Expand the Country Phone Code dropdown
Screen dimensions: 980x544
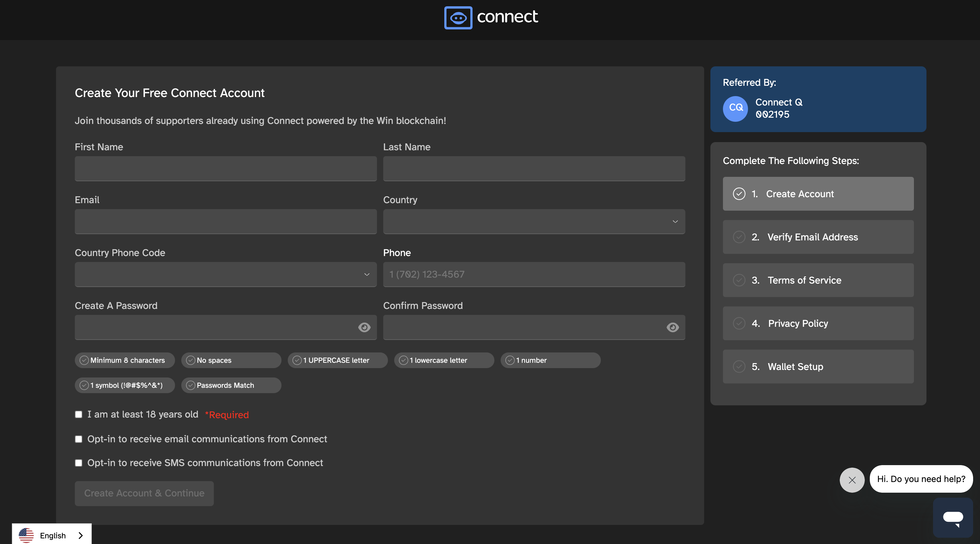pyautogui.click(x=226, y=274)
